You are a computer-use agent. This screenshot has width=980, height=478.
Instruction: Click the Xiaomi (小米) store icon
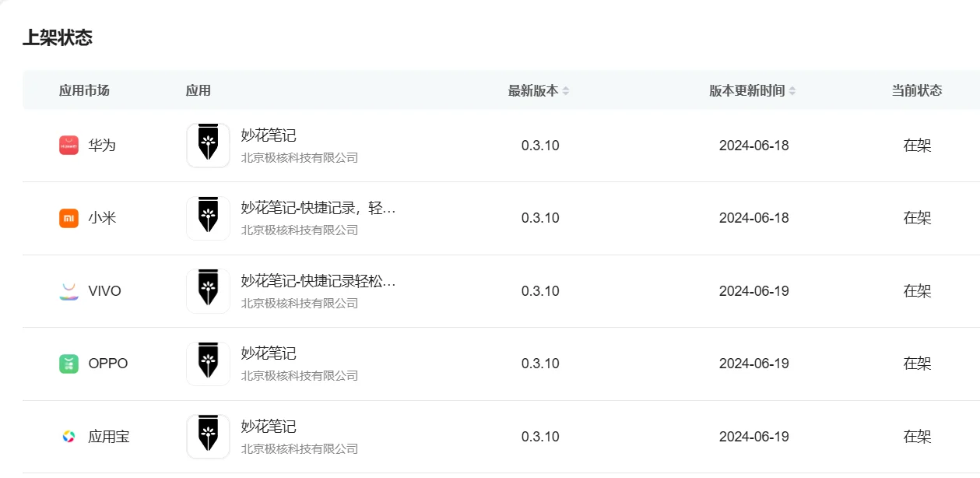(x=70, y=218)
